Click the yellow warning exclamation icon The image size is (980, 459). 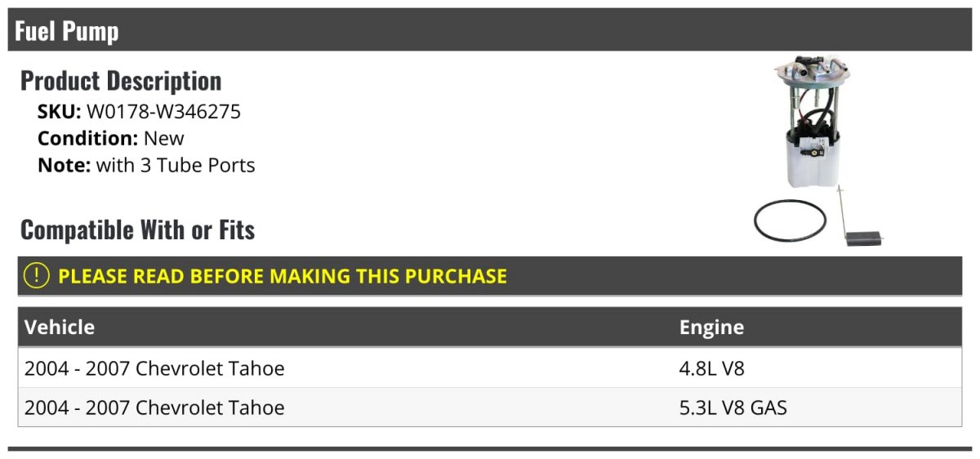click(x=37, y=276)
